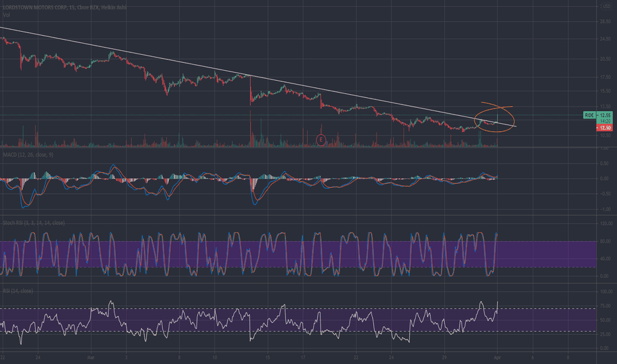Click the 10 date label on the time axis
617x364 pixels.
(214, 357)
